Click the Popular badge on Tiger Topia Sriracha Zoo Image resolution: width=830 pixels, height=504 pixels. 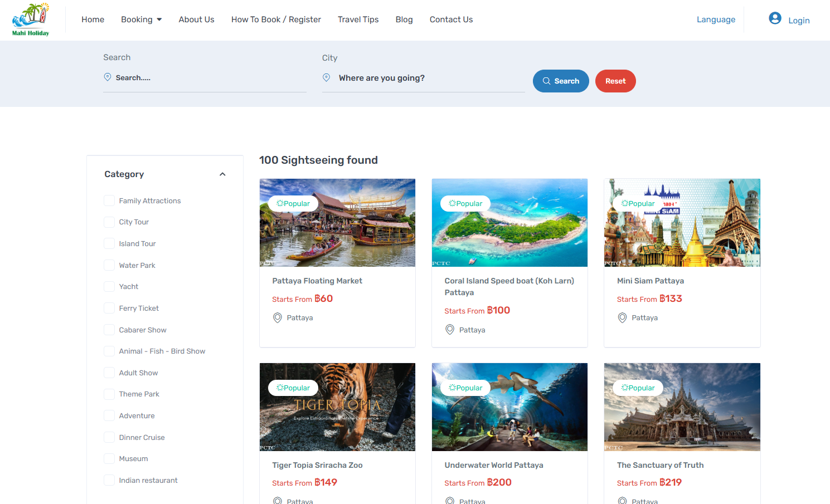pos(293,387)
